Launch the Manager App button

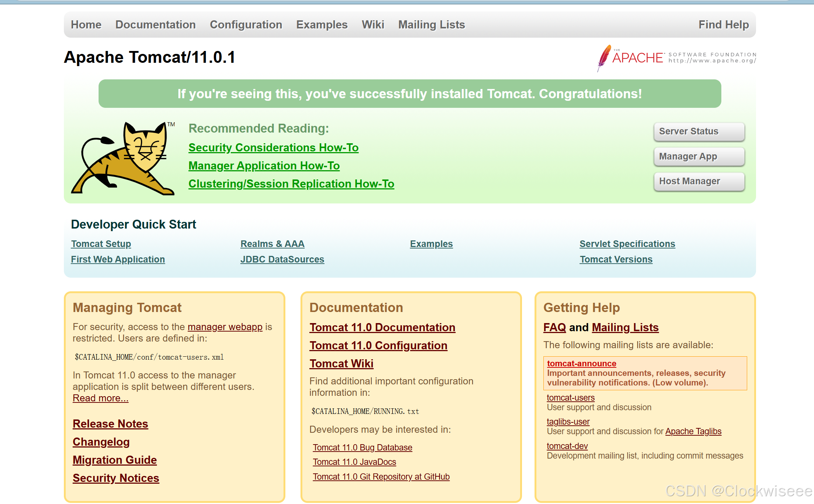699,157
